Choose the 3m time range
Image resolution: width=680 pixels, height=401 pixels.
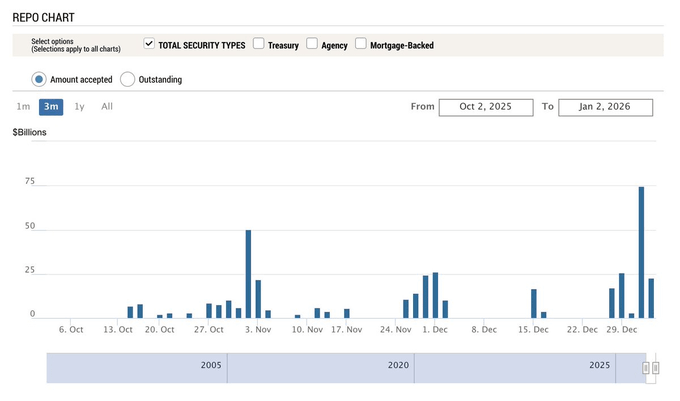(x=51, y=106)
